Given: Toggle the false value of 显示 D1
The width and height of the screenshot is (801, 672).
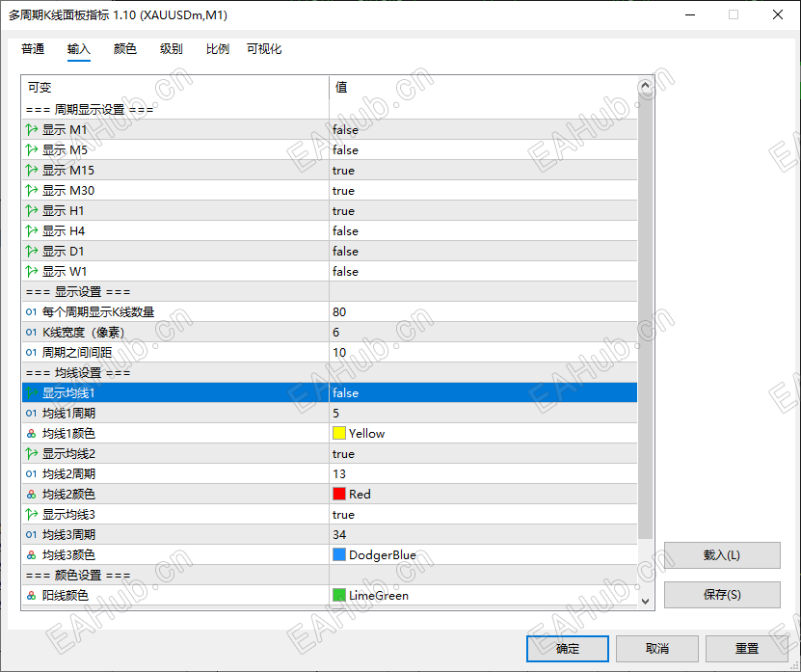Looking at the screenshot, I should coord(483,251).
